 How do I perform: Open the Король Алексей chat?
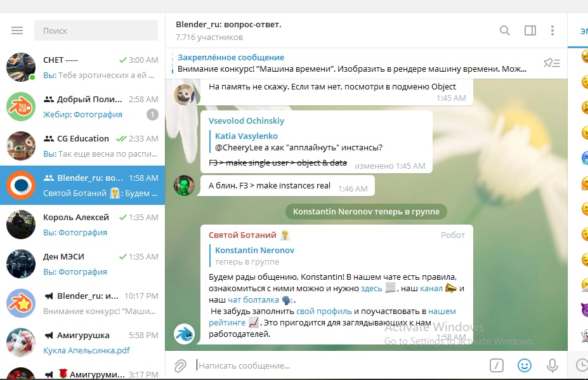tap(82, 225)
